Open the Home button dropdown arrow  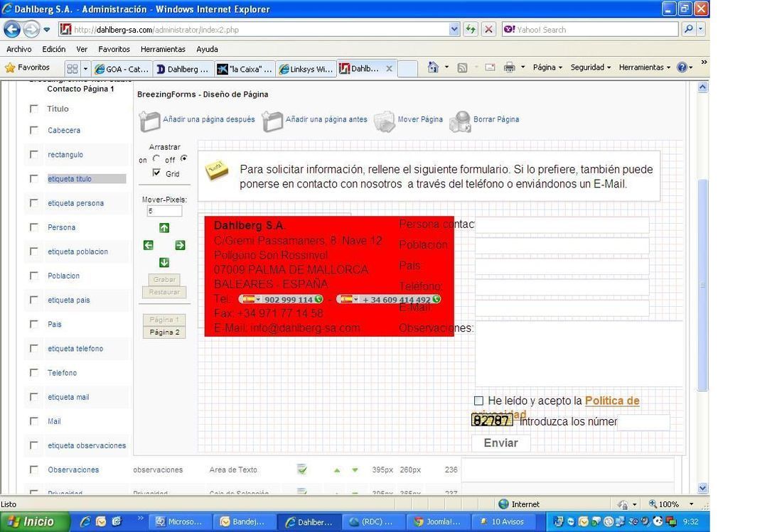446,67
